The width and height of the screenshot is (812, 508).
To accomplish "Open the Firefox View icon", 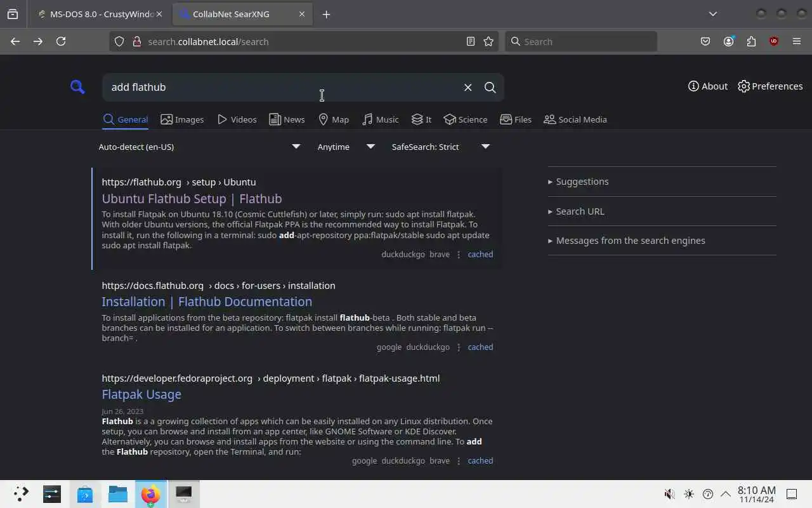I will (x=13, y=14).
